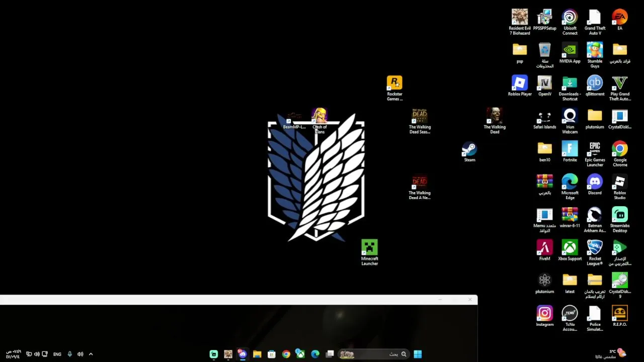Open the Discord desktop shortcut
Image resolution: width=644 pixels, height=362 pixels.
(x=595, y=185)
